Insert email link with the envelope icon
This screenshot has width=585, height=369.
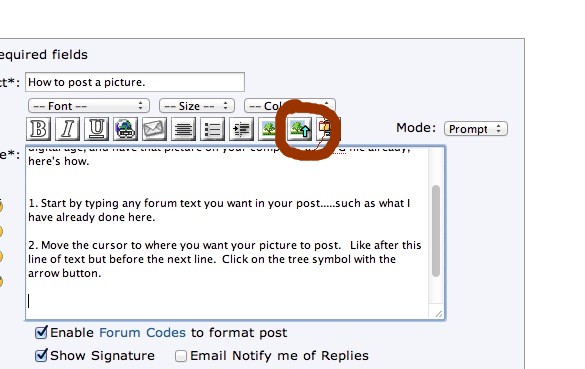pyautogui.click(x=154, y=129)
